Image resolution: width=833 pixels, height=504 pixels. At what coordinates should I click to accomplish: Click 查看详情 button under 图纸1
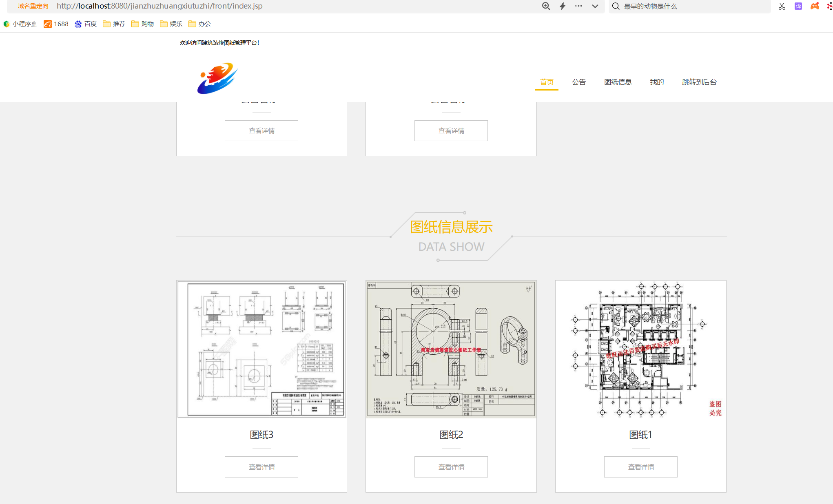(640, 467)
